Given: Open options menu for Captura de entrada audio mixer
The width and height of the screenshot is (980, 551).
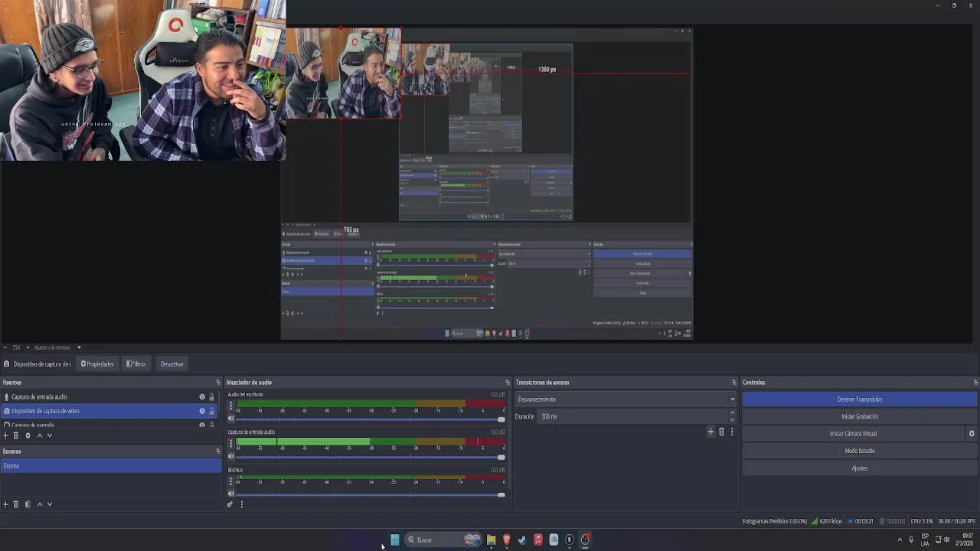Looking at the screenshot, I should [231, 443].
